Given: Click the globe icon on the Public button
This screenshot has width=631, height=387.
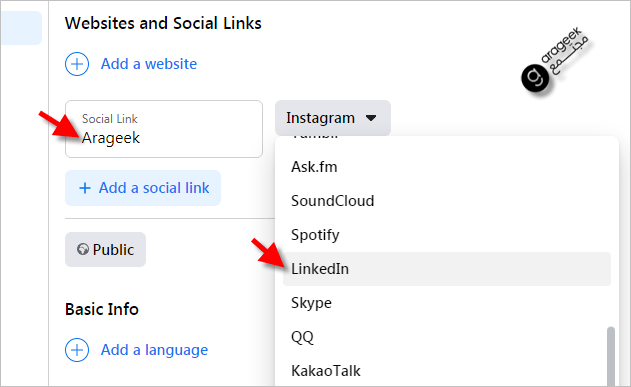Looking at the screenshot, I should pyautogui.click(x=82, y=249).
